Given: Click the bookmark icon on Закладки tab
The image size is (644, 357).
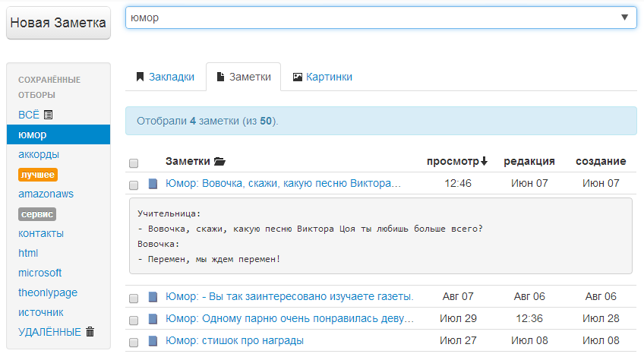Looking at the screenshot, I should pos(140,77).
